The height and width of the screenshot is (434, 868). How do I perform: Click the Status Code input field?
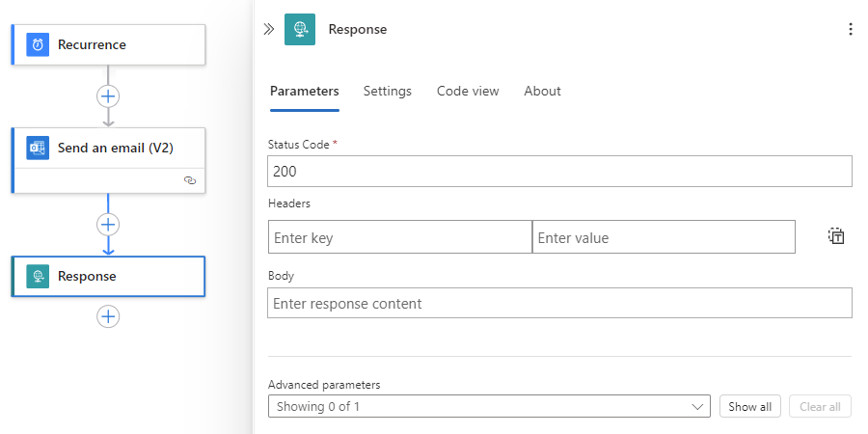pos(559,171)
